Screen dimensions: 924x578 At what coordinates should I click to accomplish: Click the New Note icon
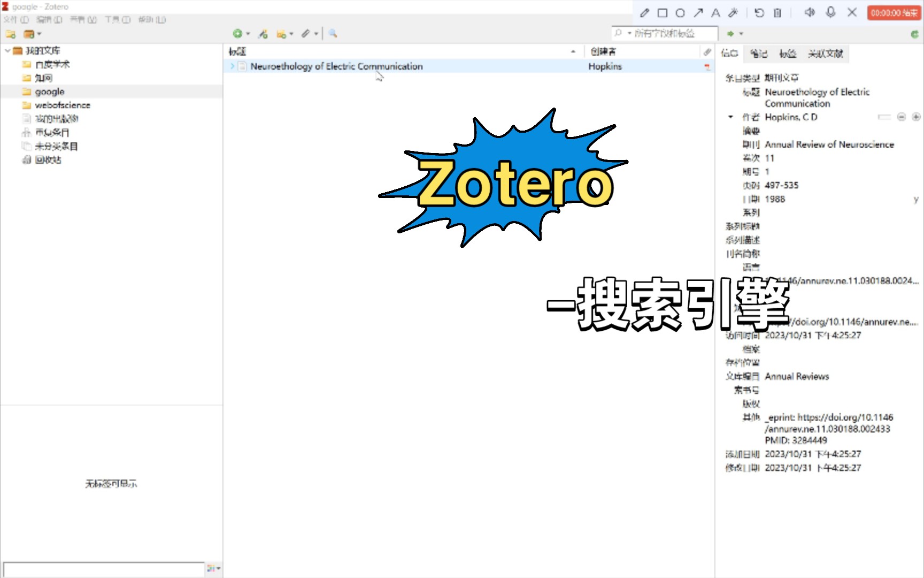281,34
